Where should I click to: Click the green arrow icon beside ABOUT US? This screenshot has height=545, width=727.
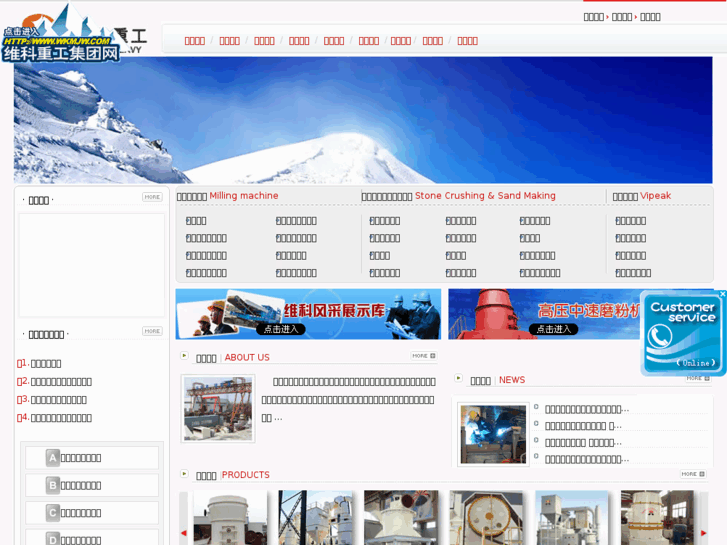click(x=184, y=356)
